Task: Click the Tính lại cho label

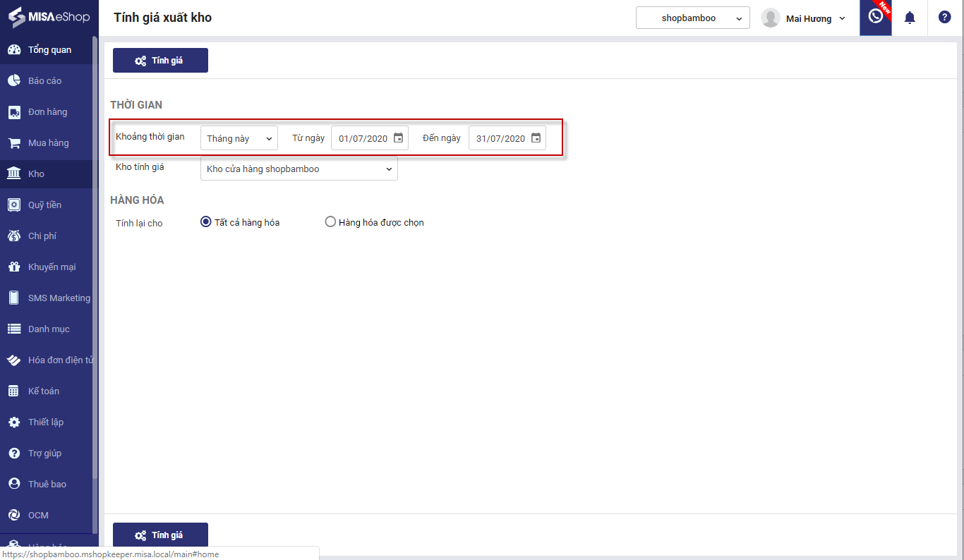Action: pyautogui.click(x=139, y=223)
